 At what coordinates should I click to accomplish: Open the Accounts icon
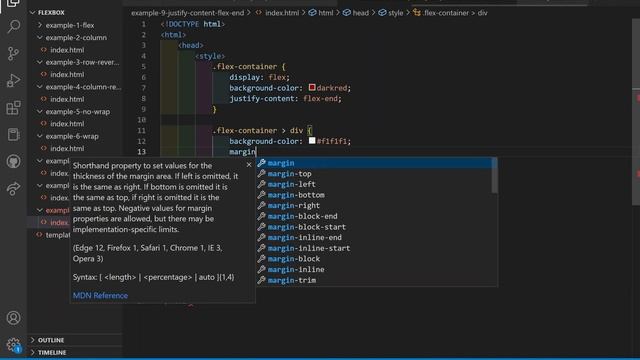coord(13,318)
